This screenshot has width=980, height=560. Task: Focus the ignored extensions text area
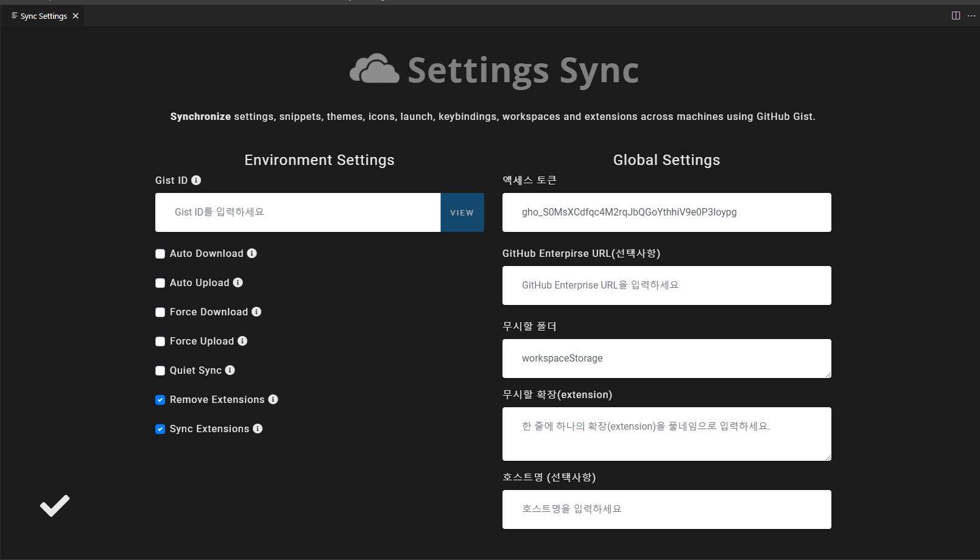click(x=667, y=434)
